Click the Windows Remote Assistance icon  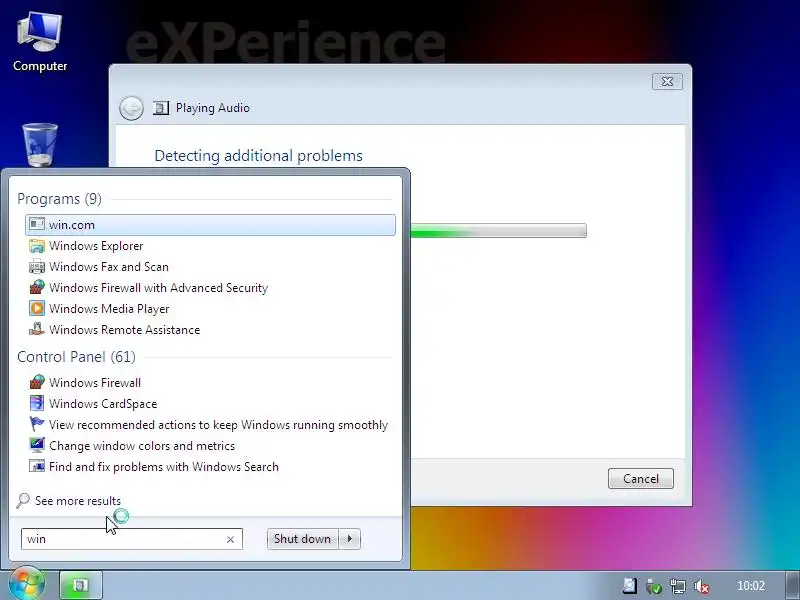37,330
